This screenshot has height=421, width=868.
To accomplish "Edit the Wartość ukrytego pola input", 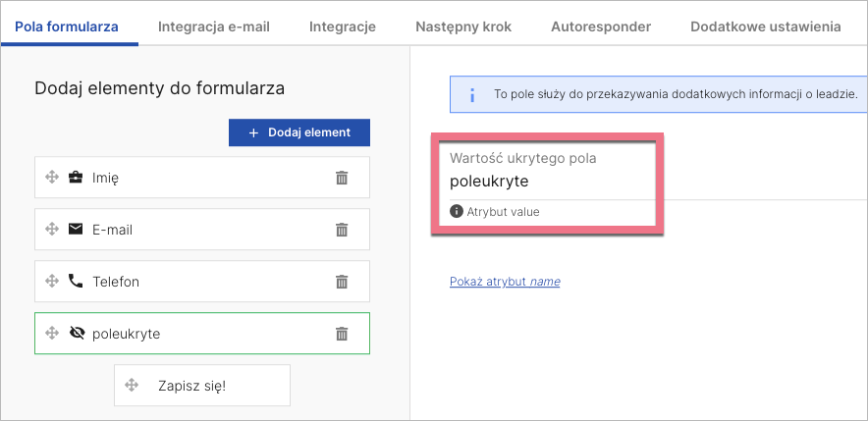I will pyautogui.click(x=545, y=182).
